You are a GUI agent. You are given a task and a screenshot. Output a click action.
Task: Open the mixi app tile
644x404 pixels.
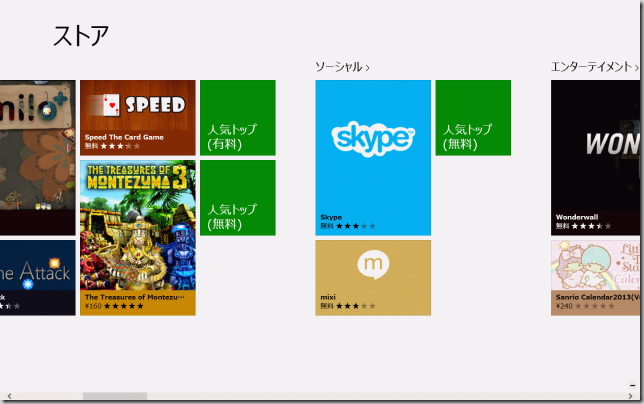373,277
